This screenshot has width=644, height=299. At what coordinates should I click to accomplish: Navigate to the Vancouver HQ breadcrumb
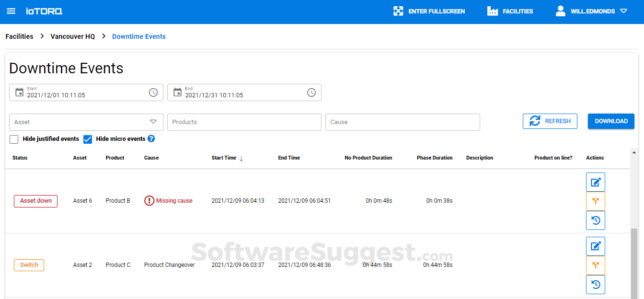[x=72, y=36]
